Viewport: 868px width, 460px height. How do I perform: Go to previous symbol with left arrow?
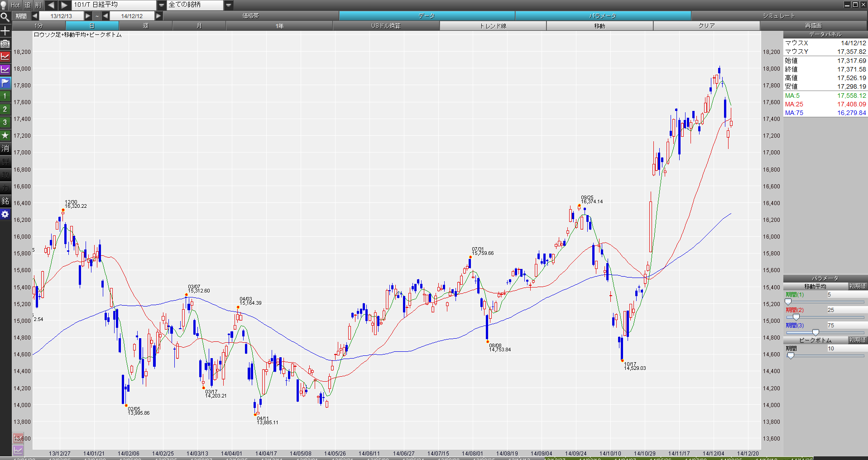pos(51,5)
